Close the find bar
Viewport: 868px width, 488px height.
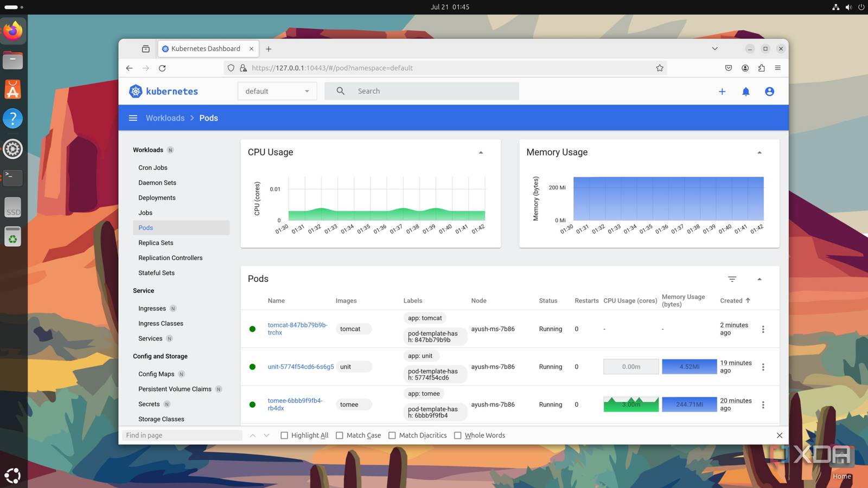click(780, 435)
